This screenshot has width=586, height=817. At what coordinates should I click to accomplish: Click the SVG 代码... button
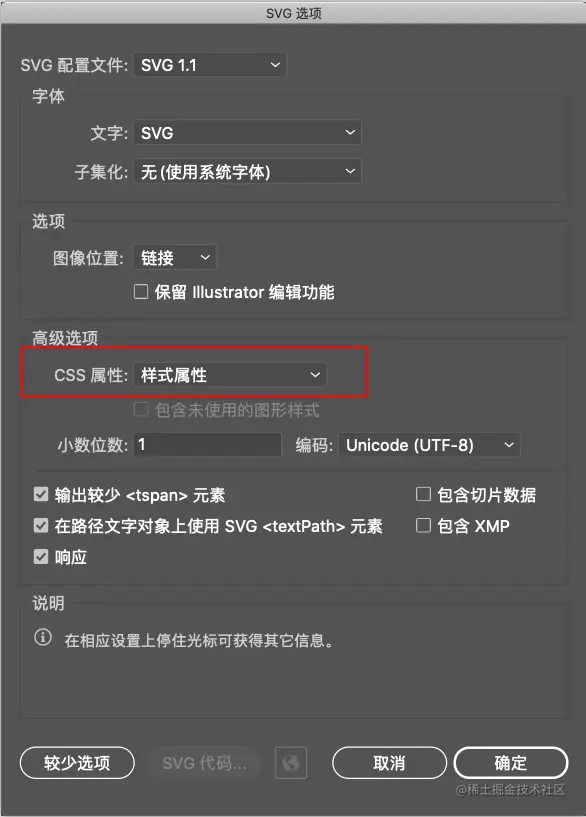204,763
